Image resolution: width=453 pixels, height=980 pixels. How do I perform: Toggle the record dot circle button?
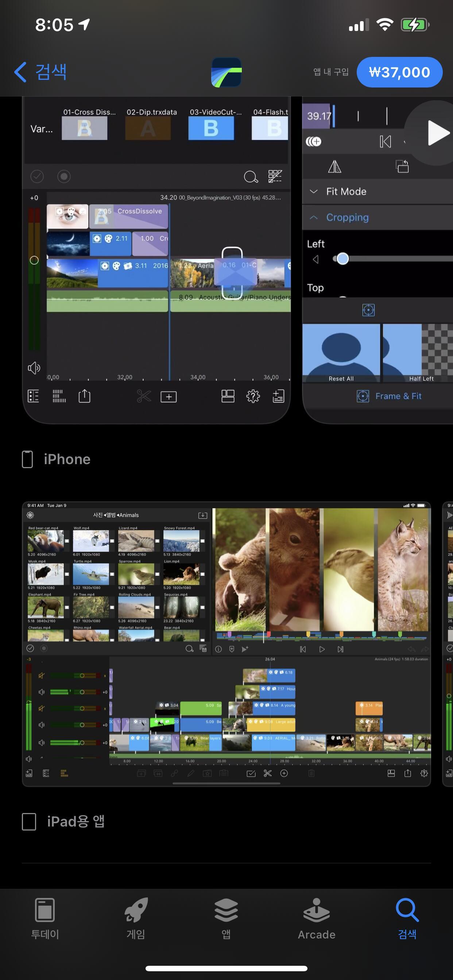tap(64, 176)
